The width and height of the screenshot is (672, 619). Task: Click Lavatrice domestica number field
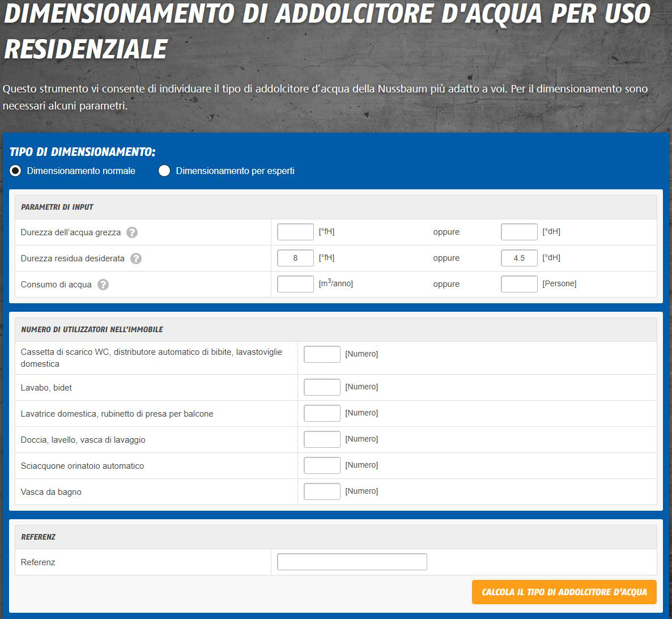[x=322, y=413]
